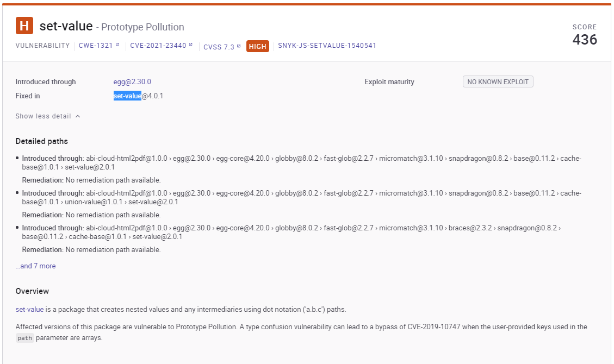Click the Fixed in label
Image resolution: width=614 pixels, height=364 pixels.
click(27, 96)
